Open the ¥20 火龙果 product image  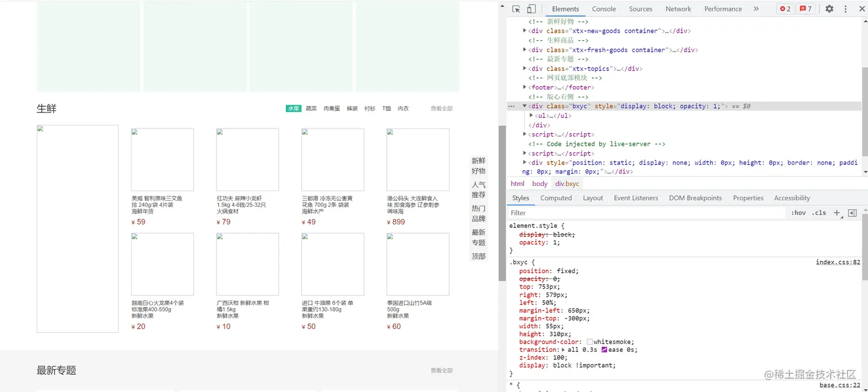(x=162, y=264)
